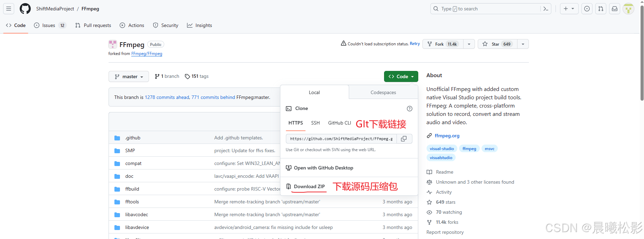Open commit 'Add .github templates.'
644x239 pixels.
click(239, 138)
